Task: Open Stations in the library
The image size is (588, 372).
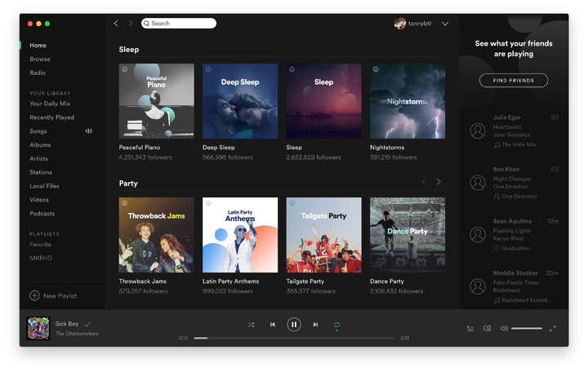Action: click(x=41, y=172)
